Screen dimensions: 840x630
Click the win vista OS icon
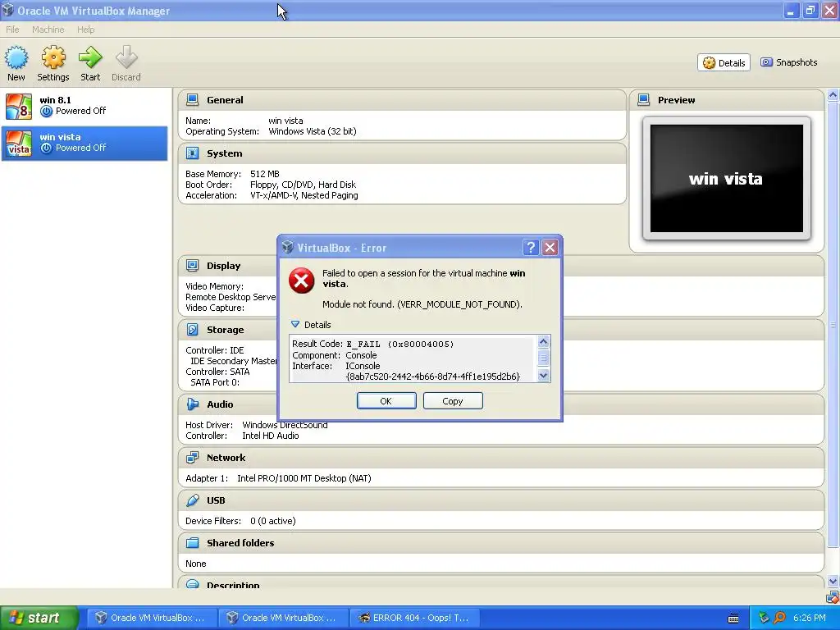(x=19, y=144)
